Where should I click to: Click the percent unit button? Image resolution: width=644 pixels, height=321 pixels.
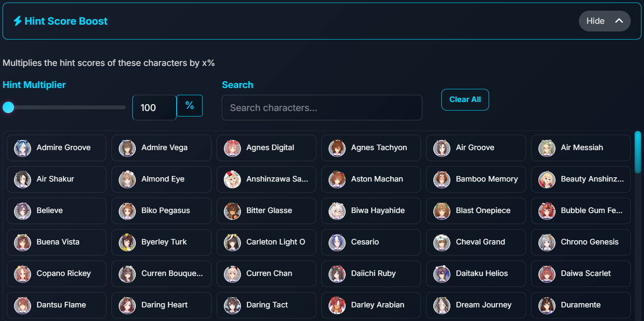pyautogui.click(x=189, y=105)
